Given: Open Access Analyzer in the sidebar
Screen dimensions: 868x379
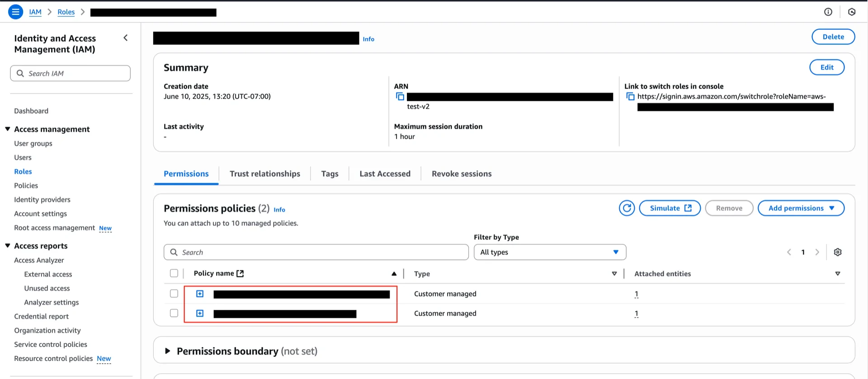Looking at the screenshot, I should pyautogui.click(x=39, y=260).
